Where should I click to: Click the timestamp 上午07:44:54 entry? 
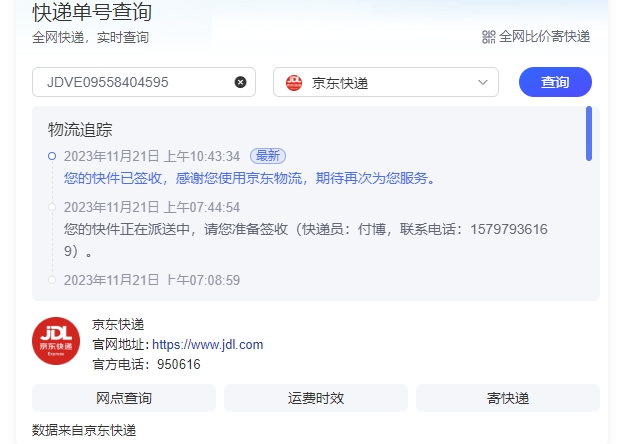pos(152,207)
